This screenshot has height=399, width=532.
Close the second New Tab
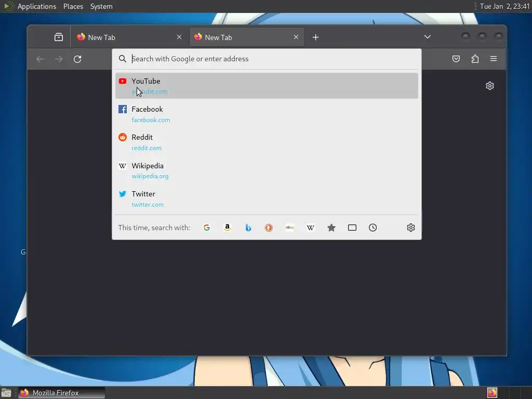tap(296, 37)
